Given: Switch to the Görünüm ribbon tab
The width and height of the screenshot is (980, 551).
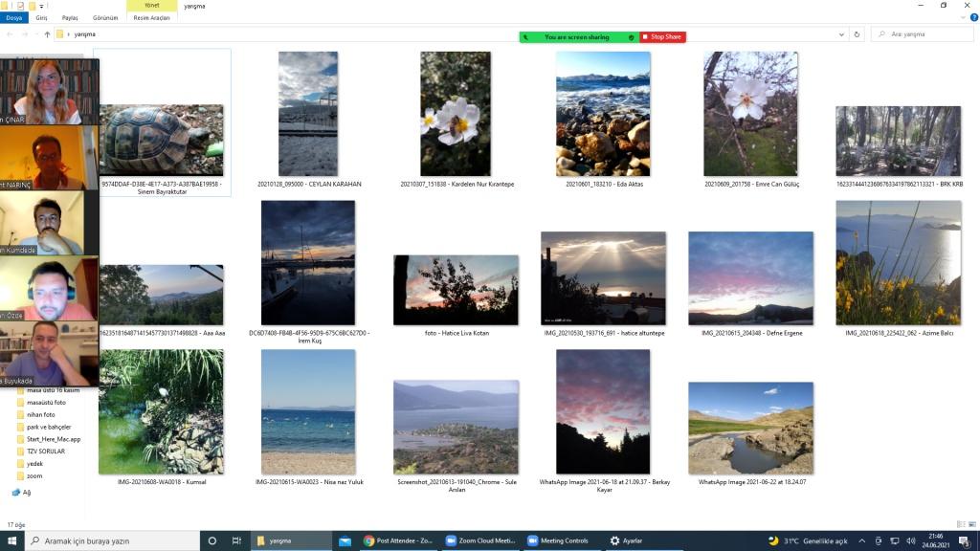Looking at the screenshot, I should (105, 18).
